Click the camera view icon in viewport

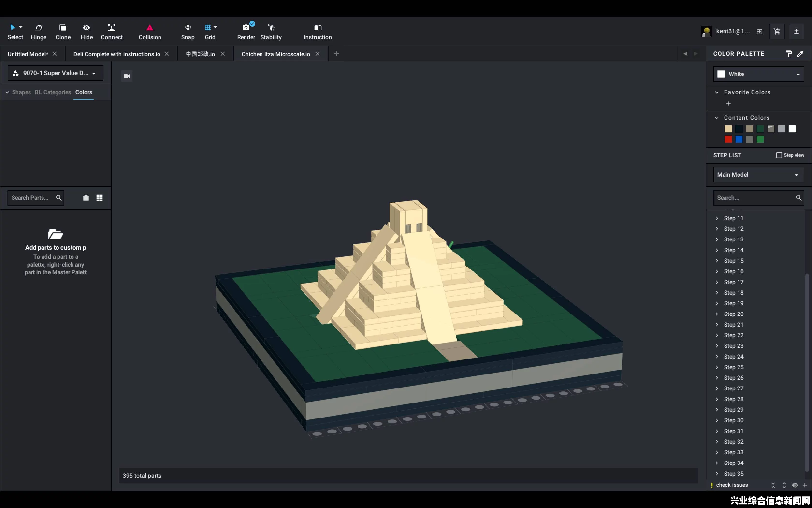(x=126, y=76)
